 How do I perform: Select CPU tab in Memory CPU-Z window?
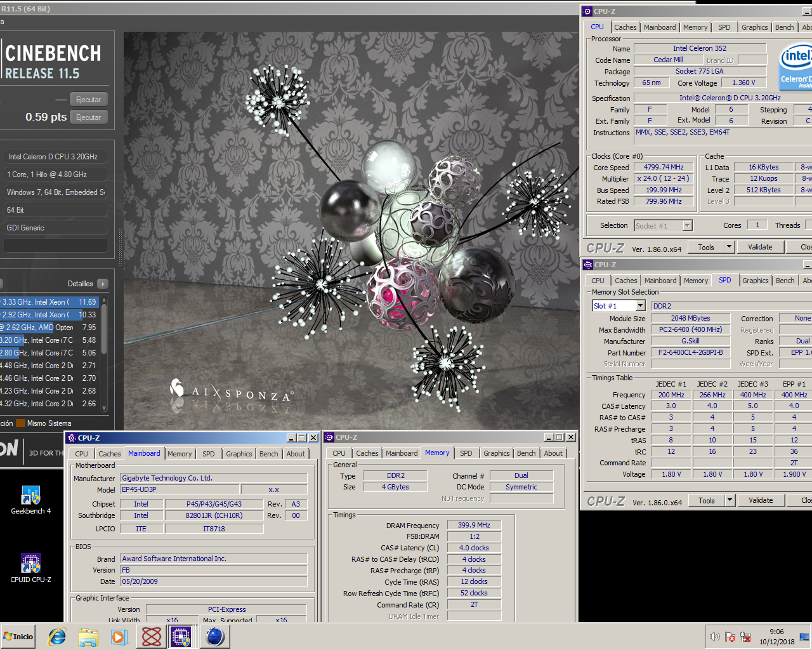point(339,453)
